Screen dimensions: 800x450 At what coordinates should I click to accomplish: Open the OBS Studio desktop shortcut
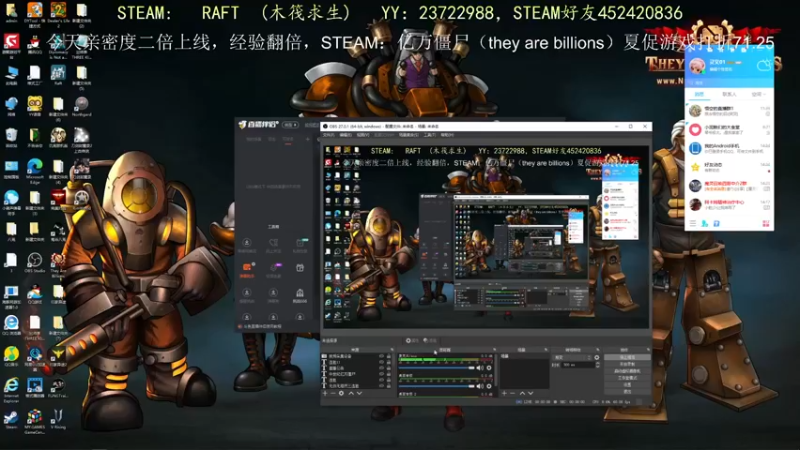click(x=35, y=262)
